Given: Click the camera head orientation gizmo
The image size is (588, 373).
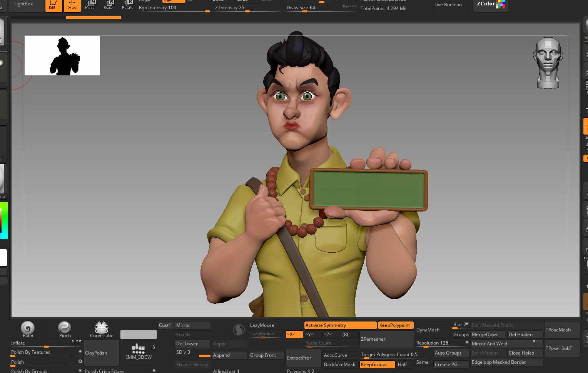Looking at the screenshot, I should pos(548,63).
